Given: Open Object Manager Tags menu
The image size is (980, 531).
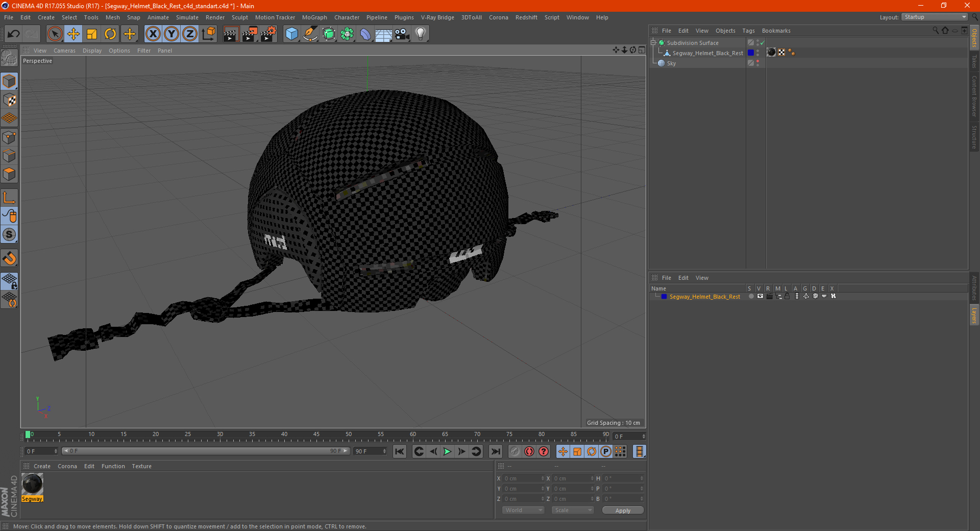Looking at the screenshot, I should click(x=748, y=31).
